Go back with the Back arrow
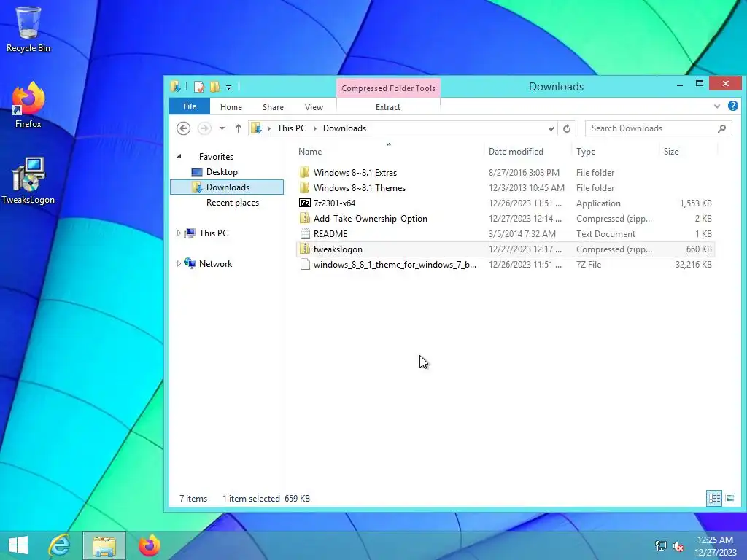The image size is (747, 560). point(183,128)
